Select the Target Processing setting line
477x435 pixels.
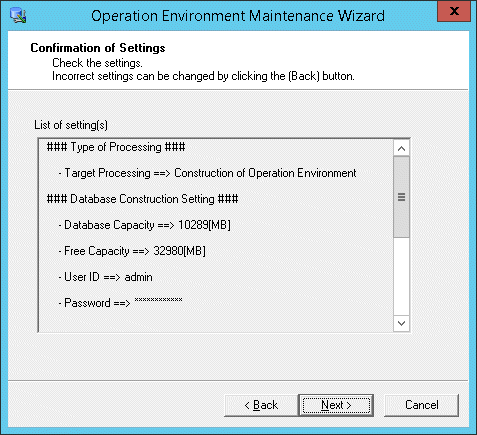pos(207,173)
